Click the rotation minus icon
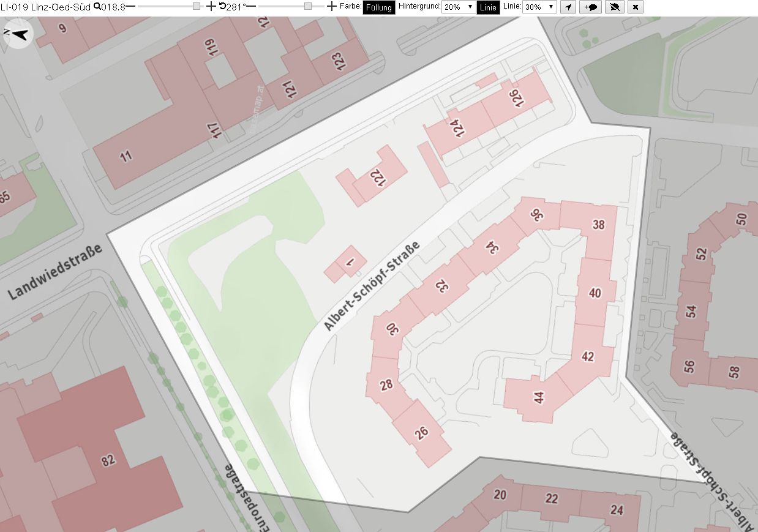 pyautogui.click(x=250, y=7)
